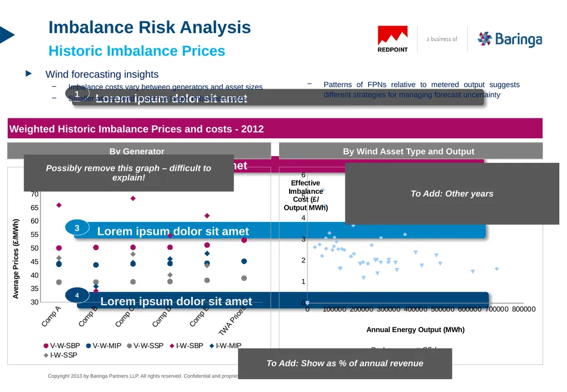This screenshot has height=392, width=567.
Task: Click the 30 tick on Average Prices axis
Action: 35,302
